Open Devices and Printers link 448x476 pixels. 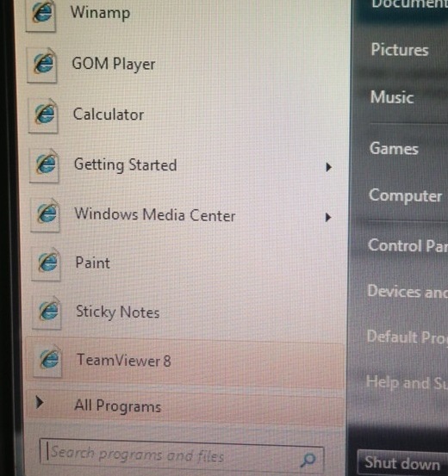coord(408,292)
